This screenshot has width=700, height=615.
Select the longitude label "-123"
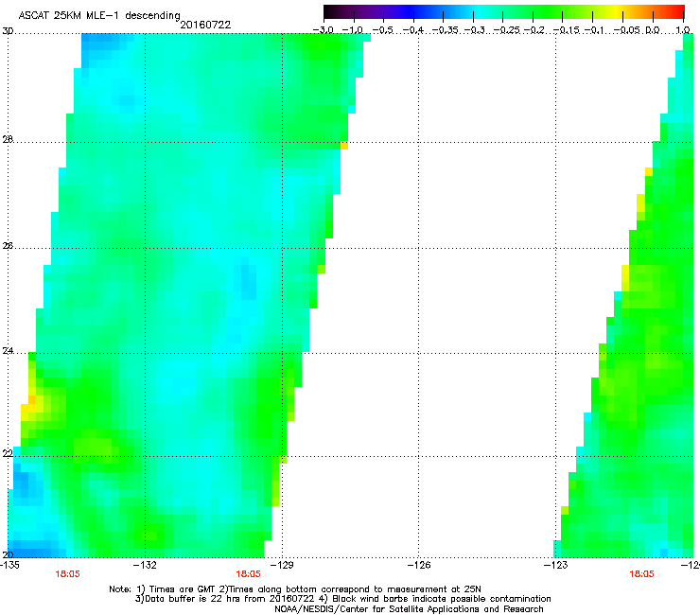(x=556, y=565)
